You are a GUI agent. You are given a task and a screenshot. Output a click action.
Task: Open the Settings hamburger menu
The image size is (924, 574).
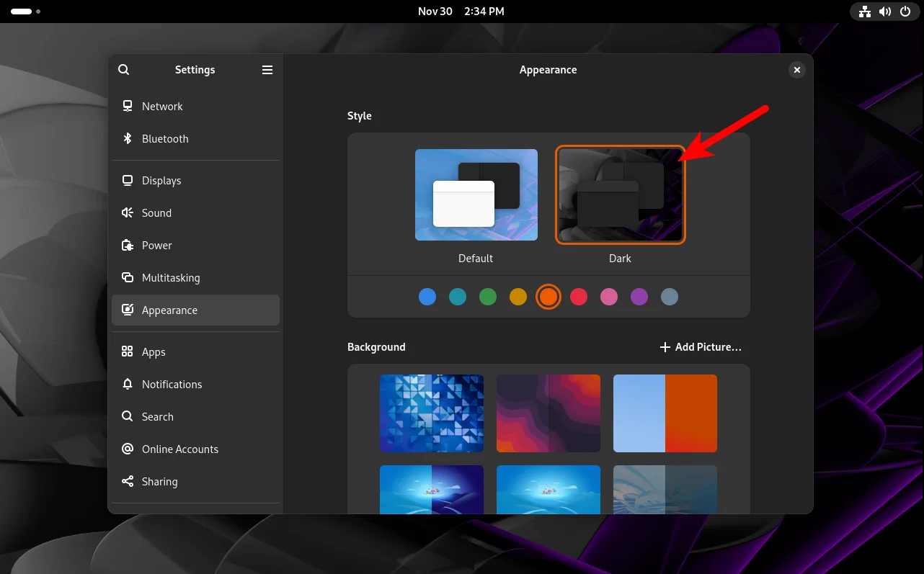point(267,70)
